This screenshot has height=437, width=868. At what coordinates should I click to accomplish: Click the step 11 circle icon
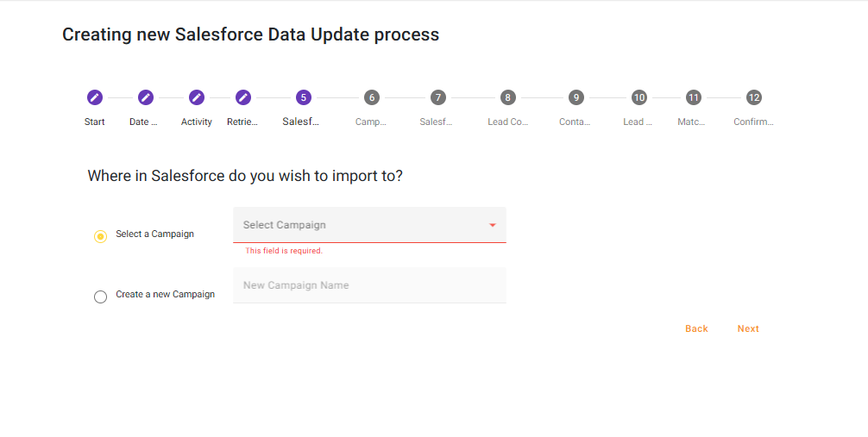tap(693, 97)
